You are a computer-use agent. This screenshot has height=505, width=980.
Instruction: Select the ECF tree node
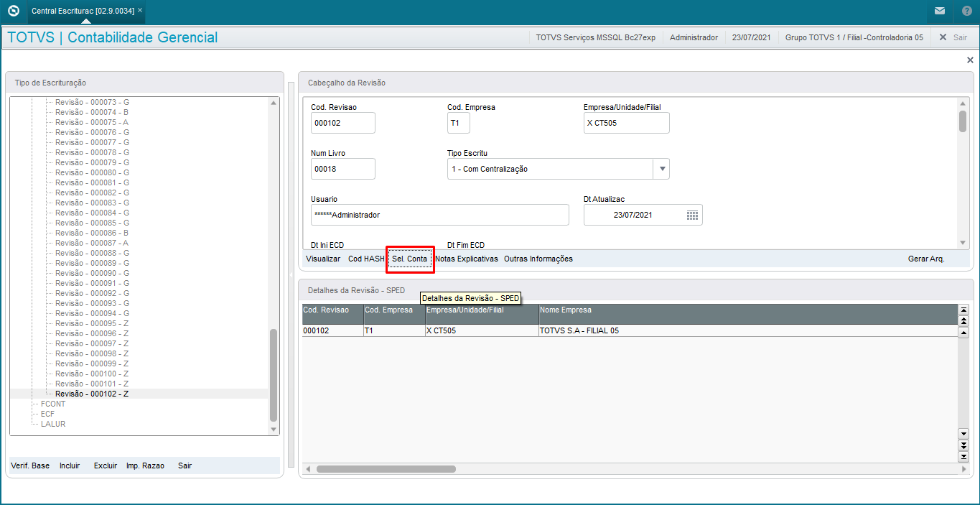[x=47, y=414]
